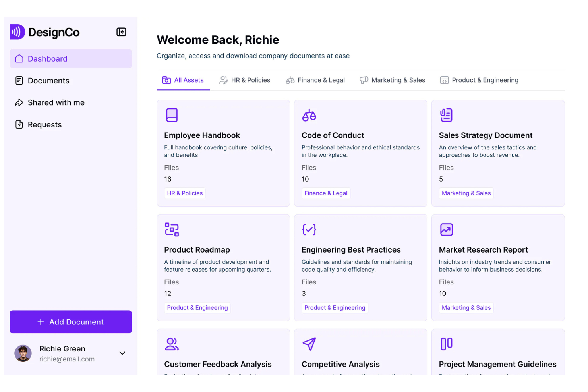The width and height of the screenshot is (588, 392).
Task: Click the Sales Strategy Document clipboard icon
Action: click(x=446, y=115)
